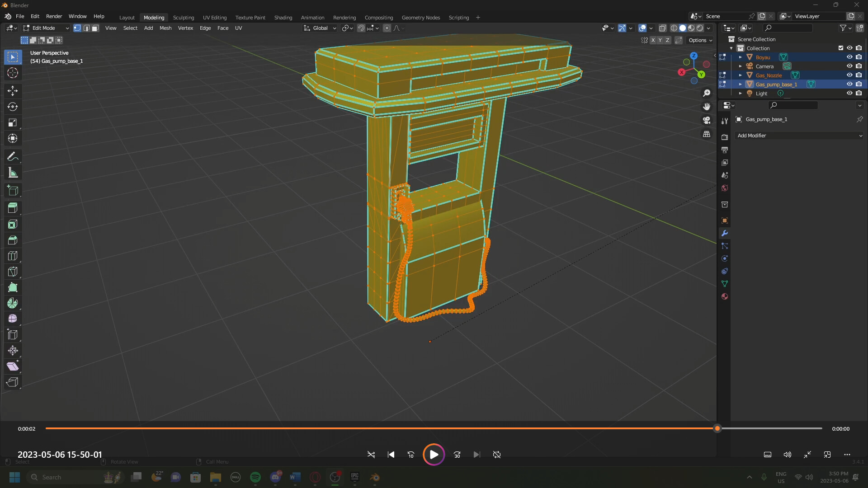Activate the Annotate tool

tap(13, 156)
